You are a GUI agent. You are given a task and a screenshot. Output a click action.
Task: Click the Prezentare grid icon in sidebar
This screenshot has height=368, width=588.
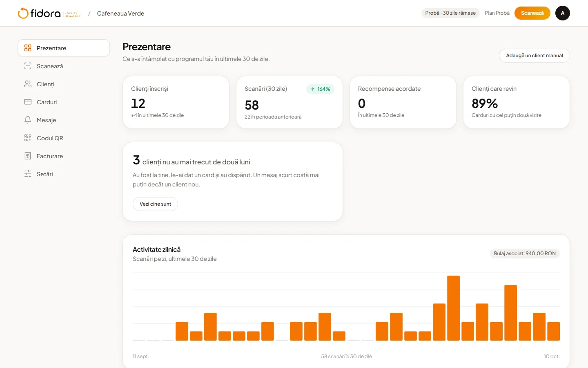pos(28,48)
